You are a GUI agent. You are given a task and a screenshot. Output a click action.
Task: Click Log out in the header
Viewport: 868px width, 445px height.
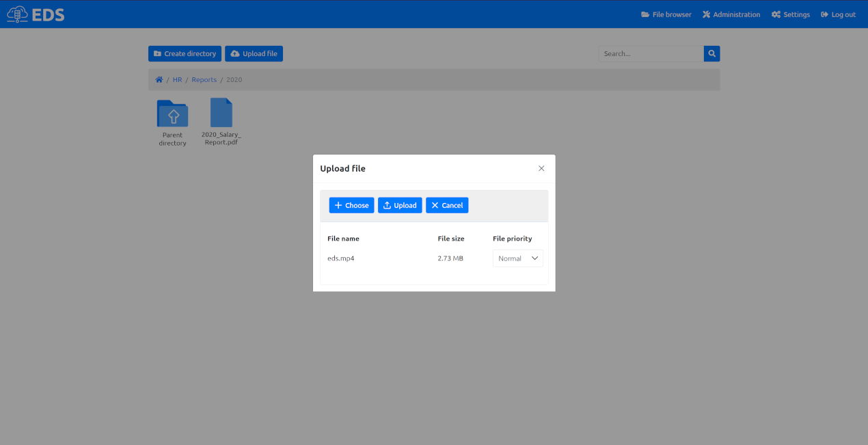pos(838,14)
